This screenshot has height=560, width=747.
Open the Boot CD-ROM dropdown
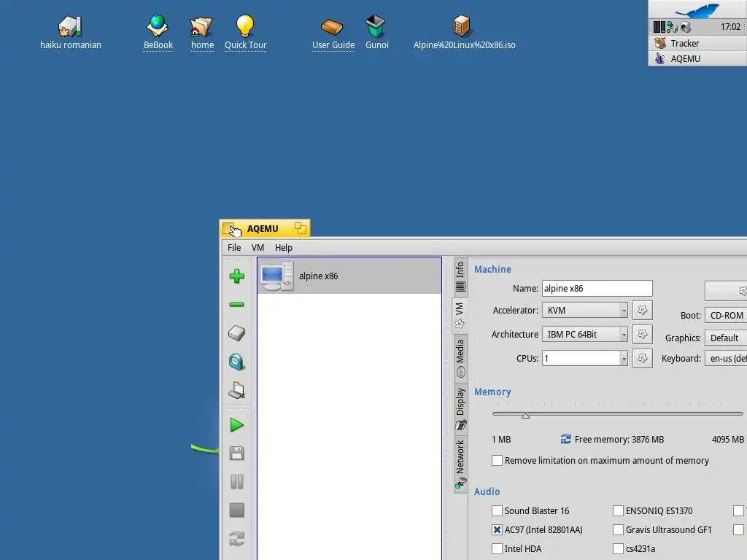click(726, 315)
